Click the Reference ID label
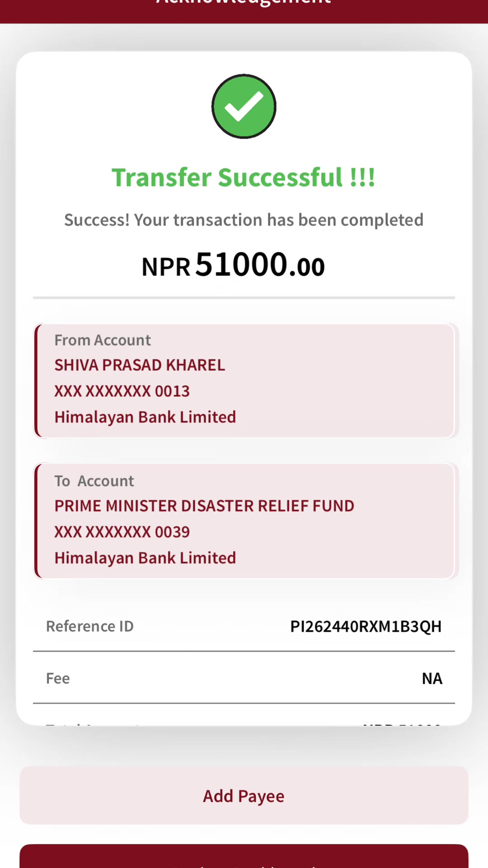The height and width of the screenshot is (868, 488). point(90,626)
